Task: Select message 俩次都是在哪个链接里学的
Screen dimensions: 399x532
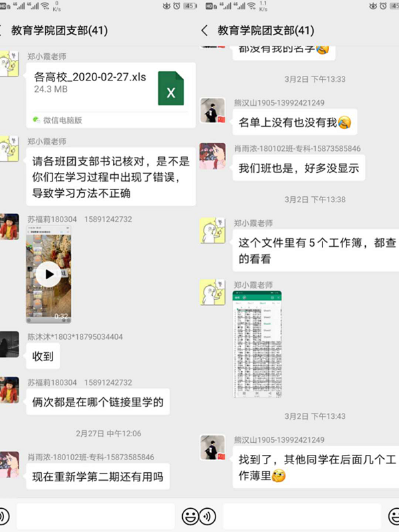Action: (98, 402)
